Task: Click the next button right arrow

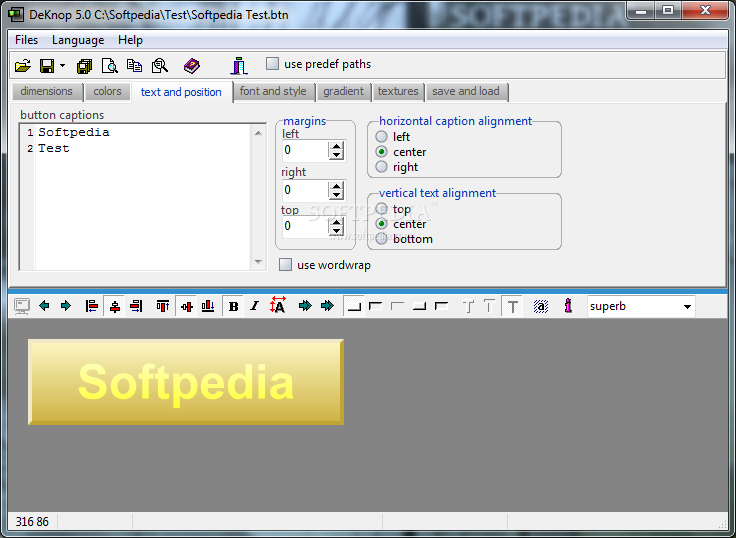Action: (66, 306)
